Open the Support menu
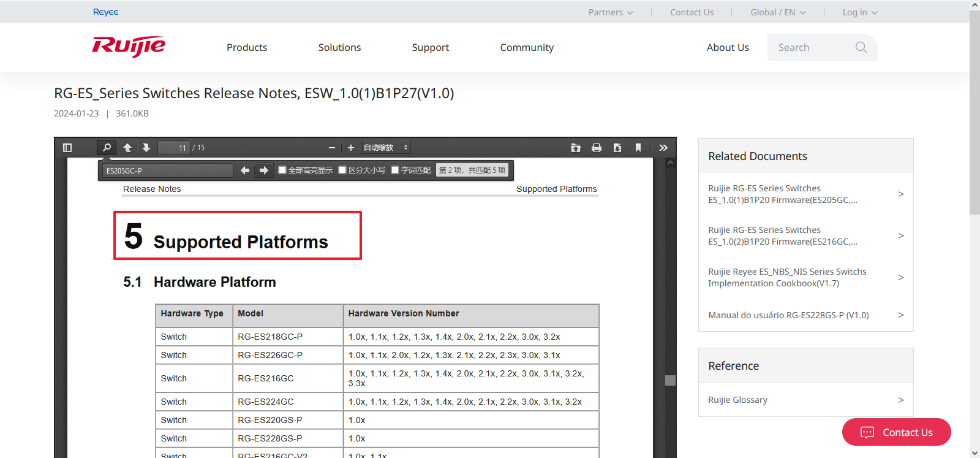The width and height of the screenshot is (980, 458). tap(431, 47)
